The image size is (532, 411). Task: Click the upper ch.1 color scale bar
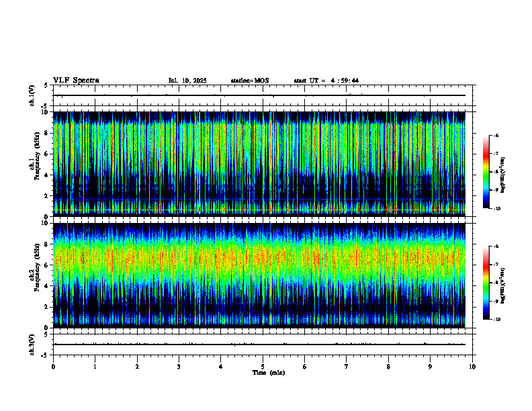(486, 172)
